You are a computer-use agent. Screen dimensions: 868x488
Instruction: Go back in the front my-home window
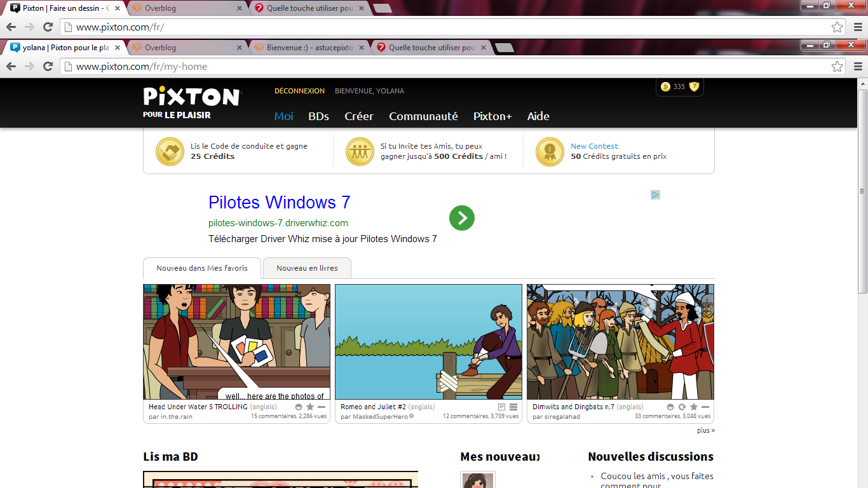[11, 66]
